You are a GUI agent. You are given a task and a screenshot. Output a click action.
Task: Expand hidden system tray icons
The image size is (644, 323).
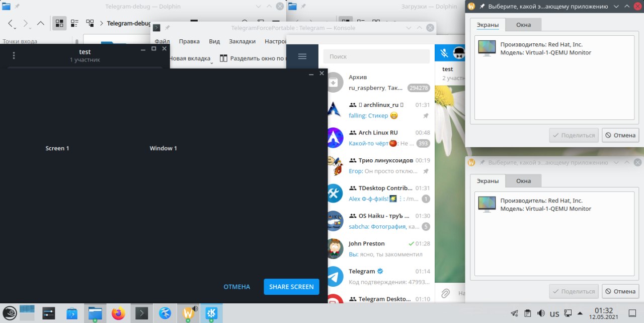(580, 313)
